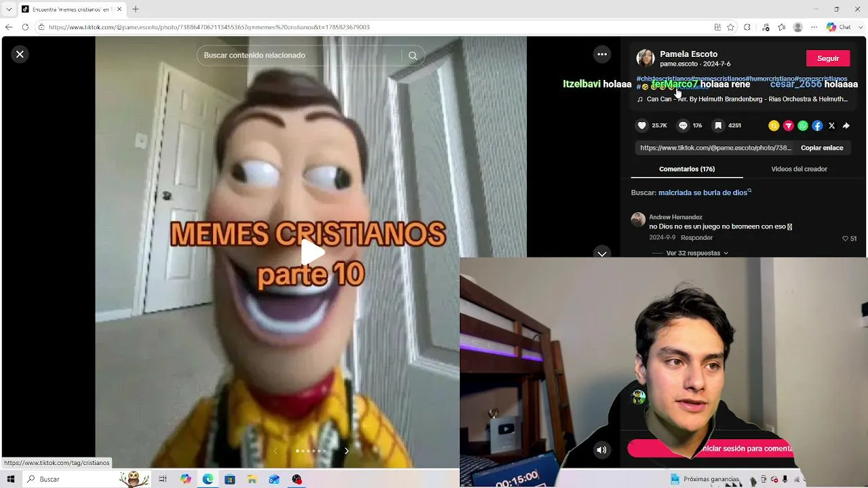Viewport: 868px width, 488px height.
Task: Like the post with the heart icon
Action: 642,125
